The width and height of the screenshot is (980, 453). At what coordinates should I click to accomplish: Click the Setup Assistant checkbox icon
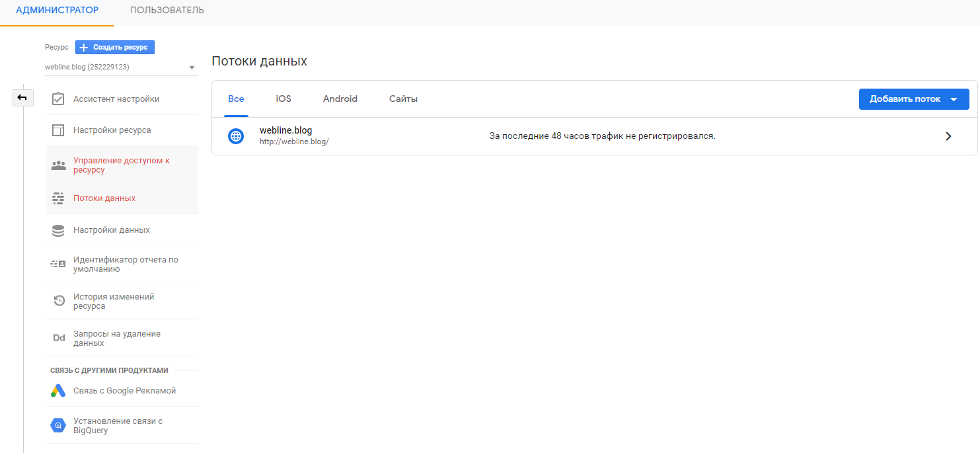pos(58,99)
